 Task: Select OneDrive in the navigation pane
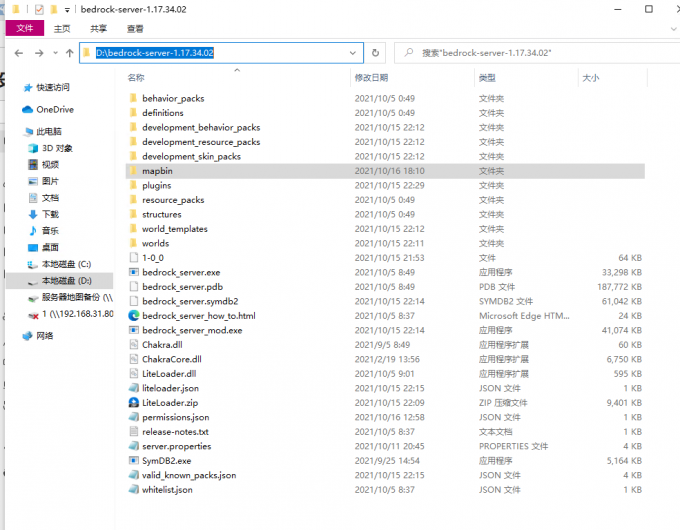55,110
